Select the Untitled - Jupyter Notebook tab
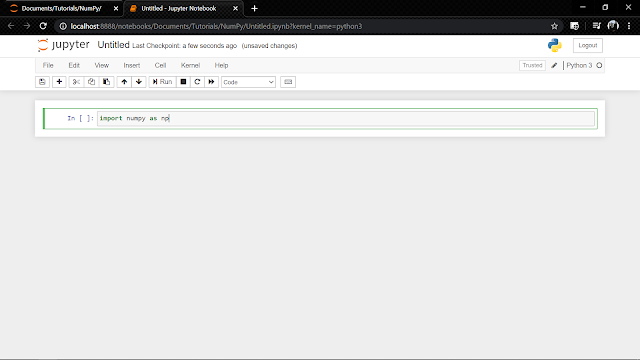Viewport: 640px width, 360px height. pyautogui.click(x=179, y=9)
